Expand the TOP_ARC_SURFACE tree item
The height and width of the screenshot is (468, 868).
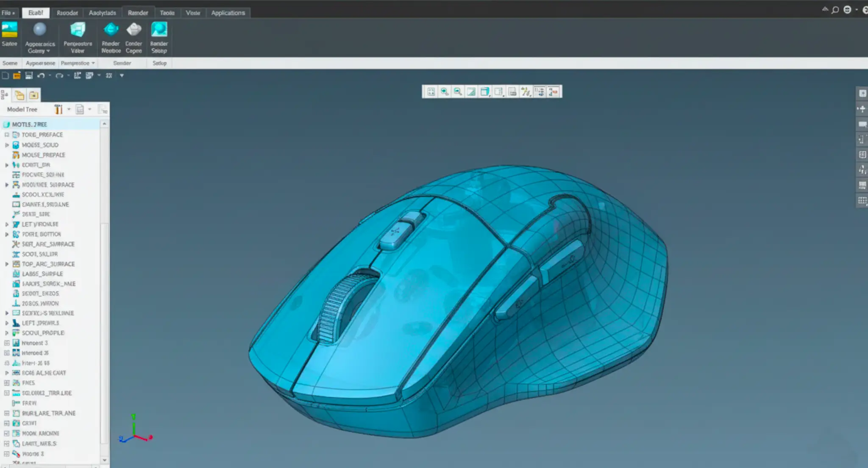(7, 264)
